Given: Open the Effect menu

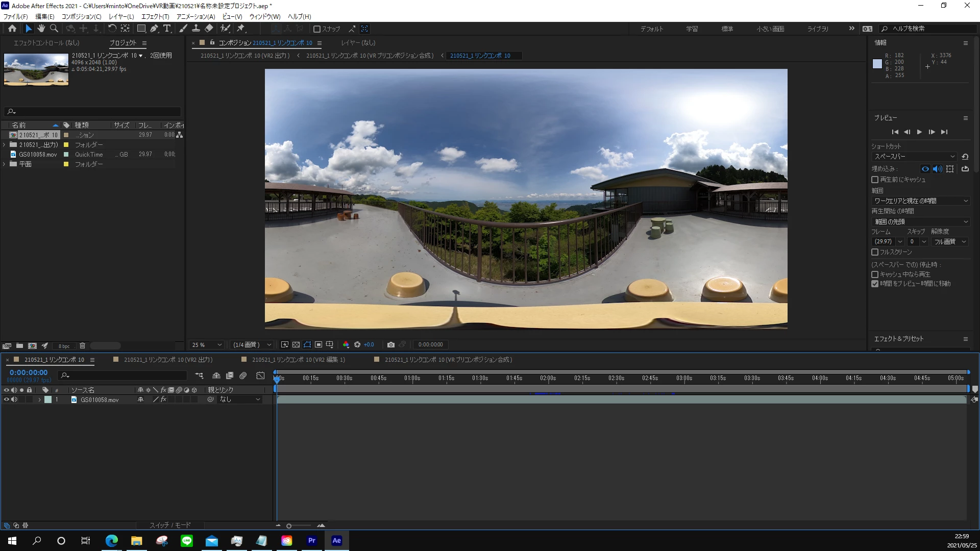Looking at the screenshot, I should (155, 16).
